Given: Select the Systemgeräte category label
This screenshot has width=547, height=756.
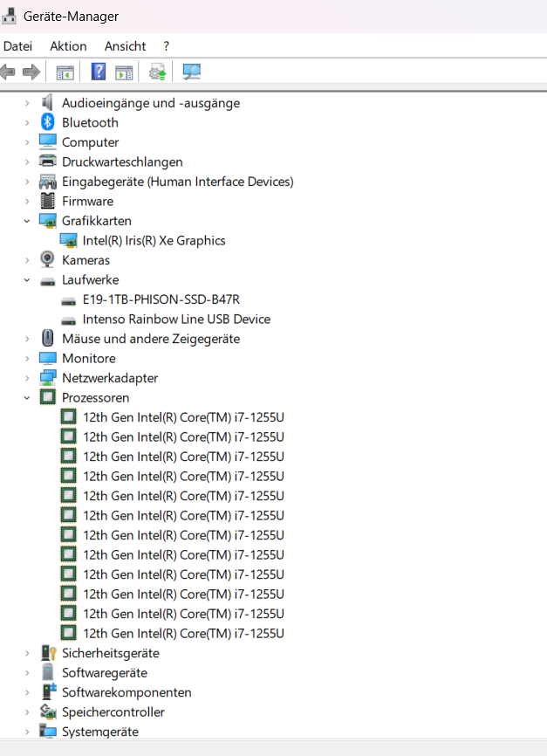Looking at the screenshot, I should 100,732.
